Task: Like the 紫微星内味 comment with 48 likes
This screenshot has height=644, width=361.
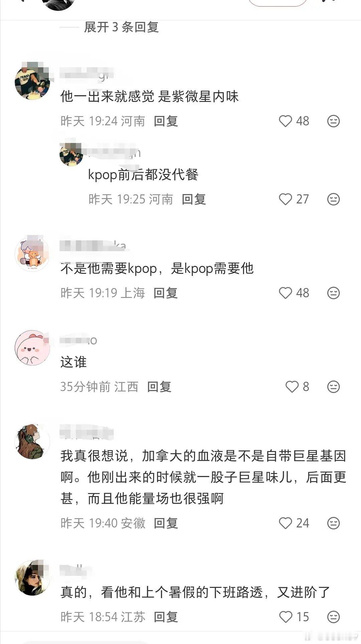Action: pyautogui.click(x=285, y=121)
